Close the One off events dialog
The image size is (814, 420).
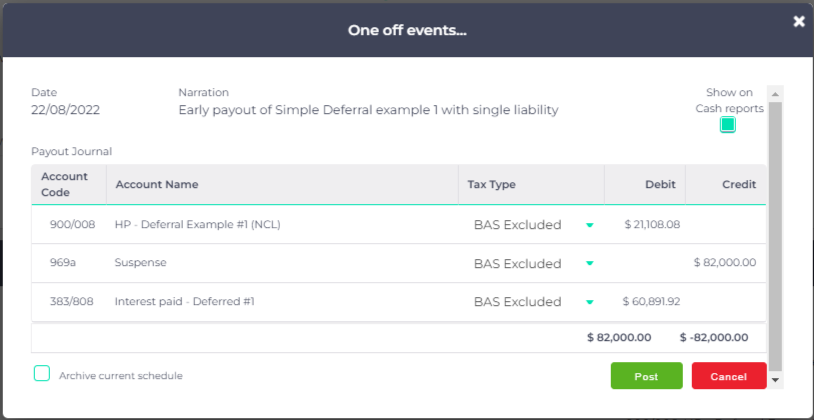[798, 22]
